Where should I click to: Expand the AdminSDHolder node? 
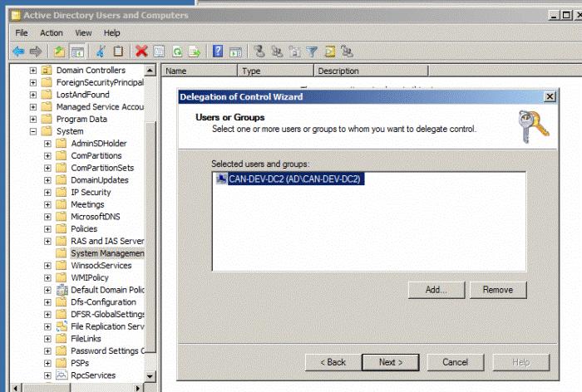pos(47,144)
